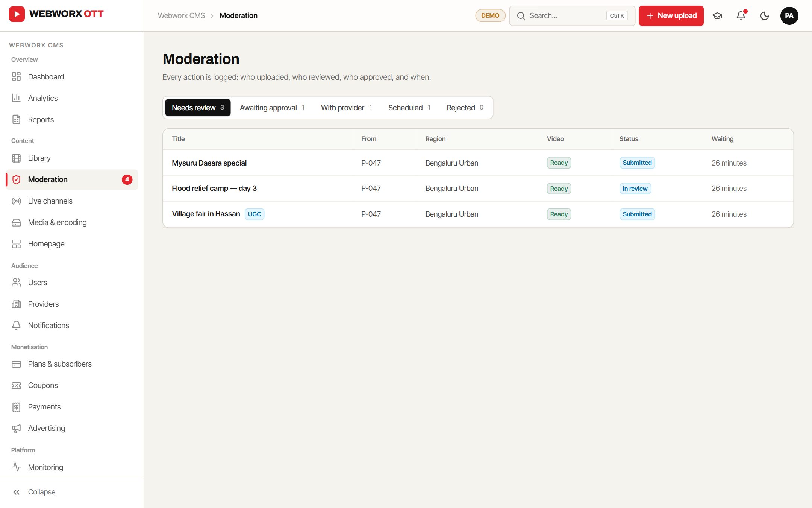
Task: Open the notification bell in top bar
Action: coord(741,16)
